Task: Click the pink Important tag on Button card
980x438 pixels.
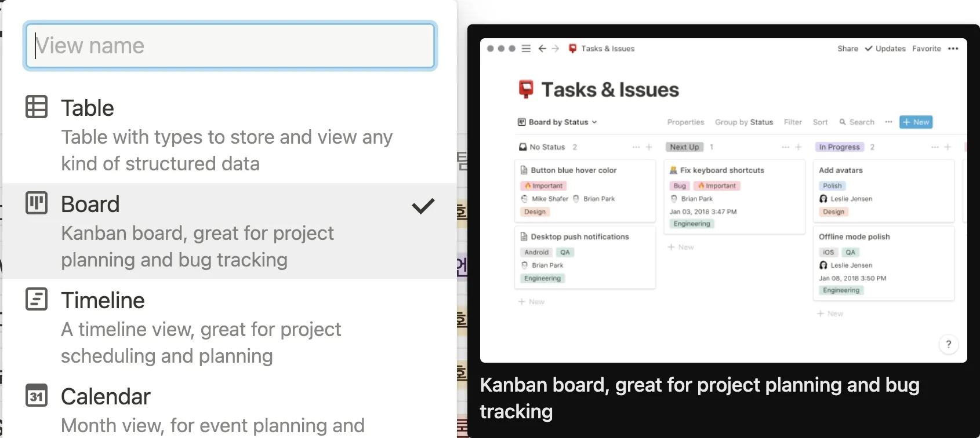Action: tap(543, 186)
